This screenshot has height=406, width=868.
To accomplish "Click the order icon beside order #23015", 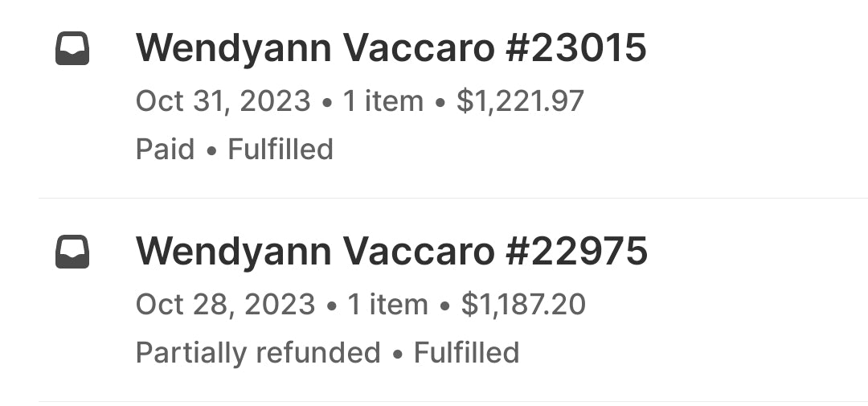I will click(72, 50).
